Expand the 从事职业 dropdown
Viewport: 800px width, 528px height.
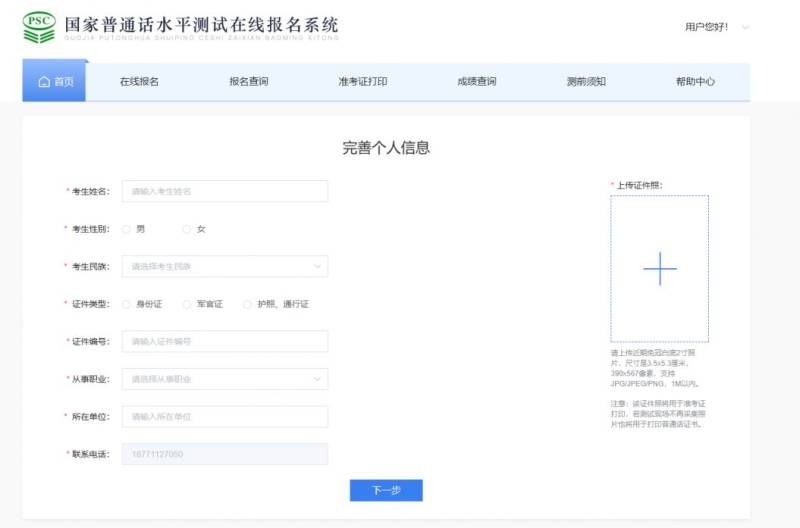(x=224, y=379)
